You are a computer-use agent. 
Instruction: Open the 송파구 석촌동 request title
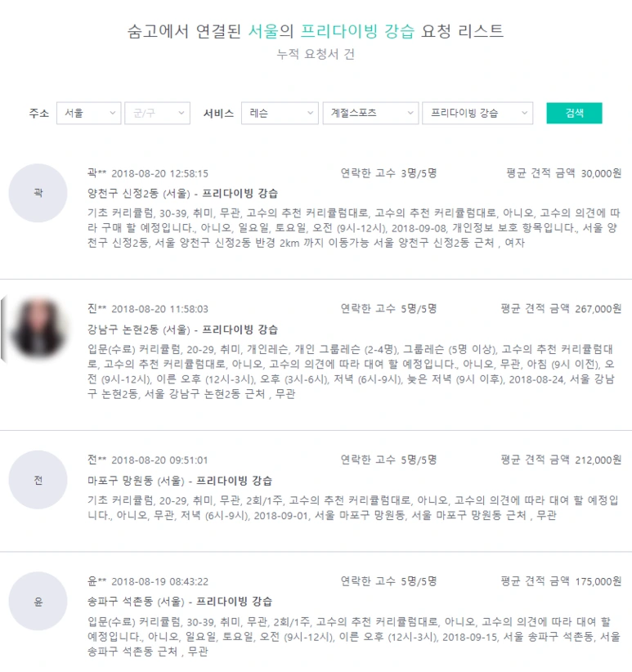coord(180,602)
